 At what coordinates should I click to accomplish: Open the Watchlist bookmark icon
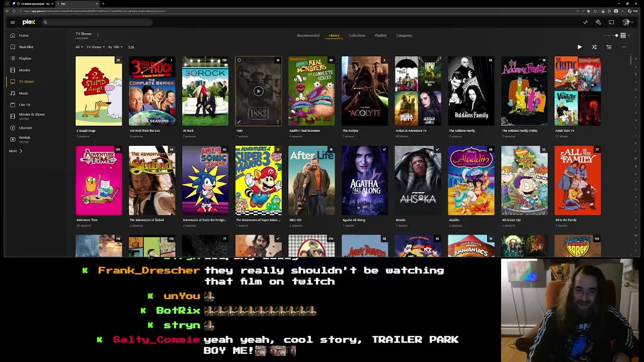point(13,47)
